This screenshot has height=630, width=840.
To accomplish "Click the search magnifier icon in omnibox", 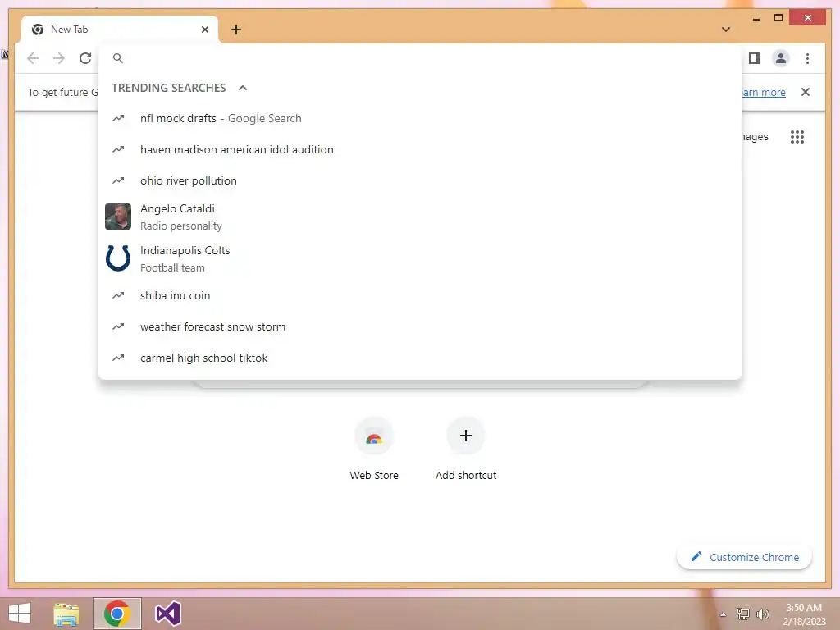I will point(118,58).
